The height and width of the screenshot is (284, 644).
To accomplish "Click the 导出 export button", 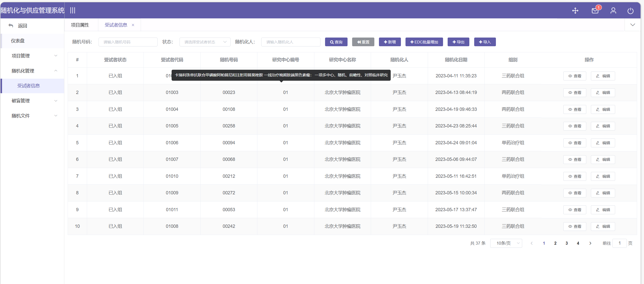I will pos(458,42).
